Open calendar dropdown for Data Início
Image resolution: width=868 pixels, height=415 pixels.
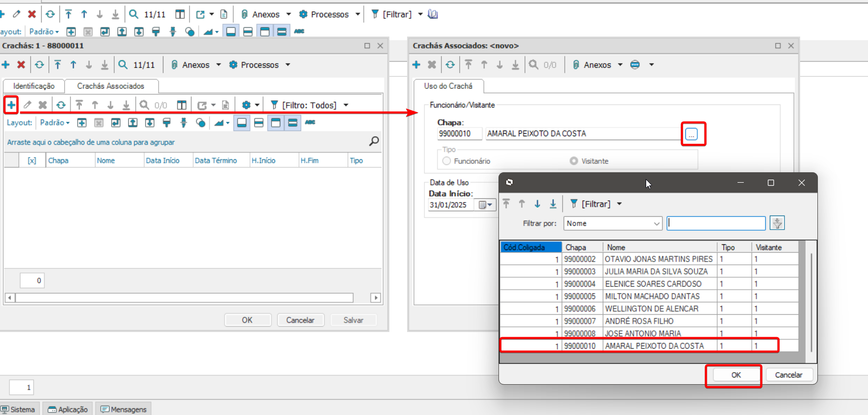pyautogui.click(x=485, y=205)
